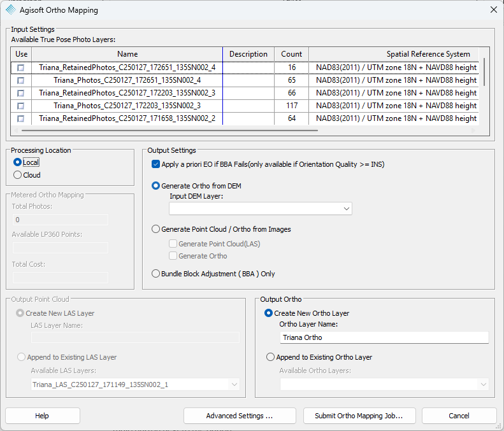Sort by the Count column header
The image size is (504, 431).
(292, 54)
